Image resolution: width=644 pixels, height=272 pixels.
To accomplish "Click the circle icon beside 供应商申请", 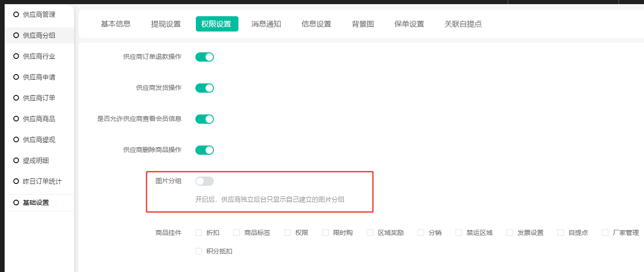I will [16, 77].
